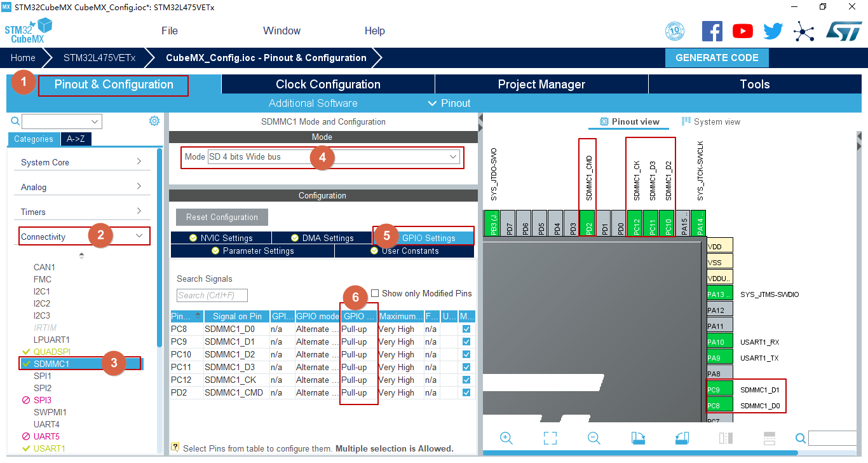Sort the table by the Pin column header
The width and height of the screenshot is (868, 463).
pyautogui.click(x=187, y=316)
